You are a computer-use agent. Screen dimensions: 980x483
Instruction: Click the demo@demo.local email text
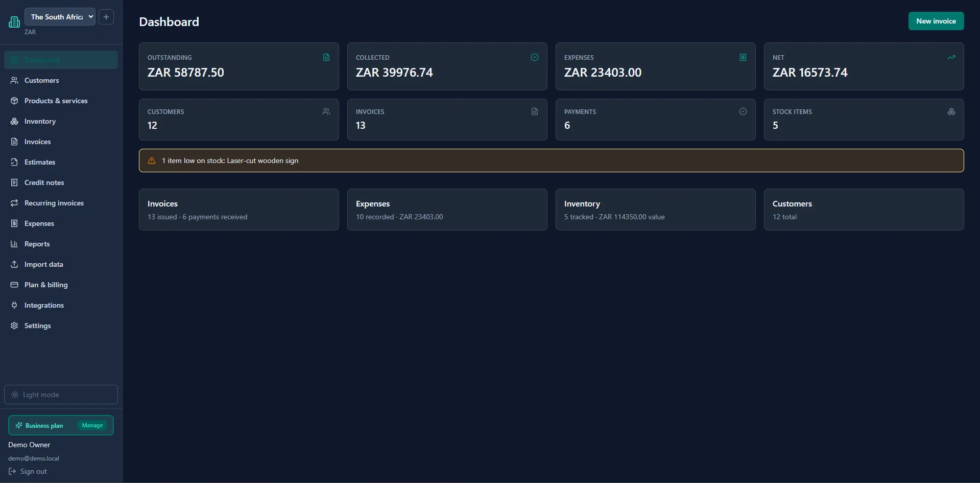tap(34, 458)
